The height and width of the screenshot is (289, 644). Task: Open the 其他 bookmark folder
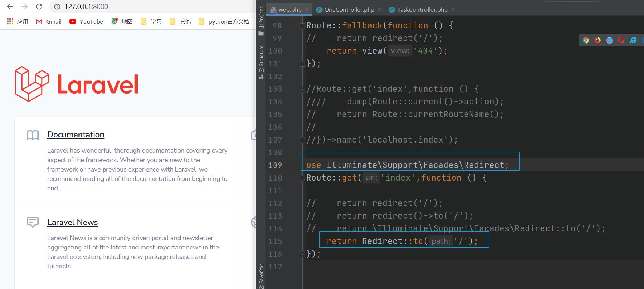[x=180, y=21]
